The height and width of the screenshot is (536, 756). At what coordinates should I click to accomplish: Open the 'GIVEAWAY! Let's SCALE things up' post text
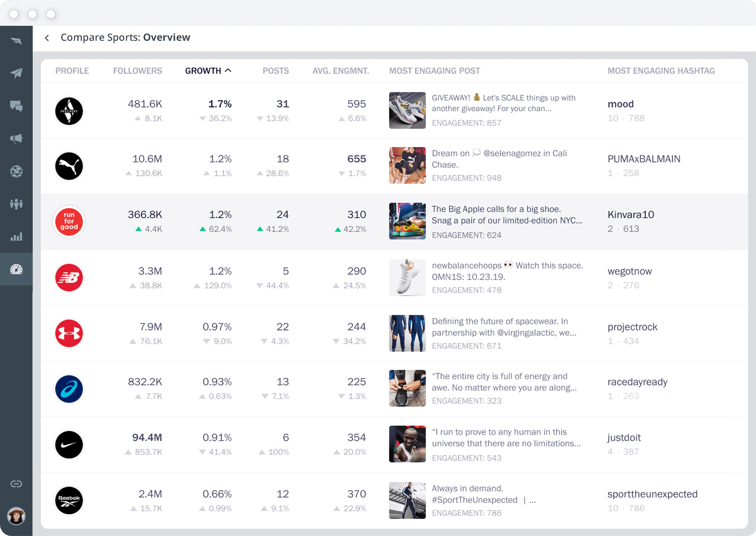(x=503, y=103)
